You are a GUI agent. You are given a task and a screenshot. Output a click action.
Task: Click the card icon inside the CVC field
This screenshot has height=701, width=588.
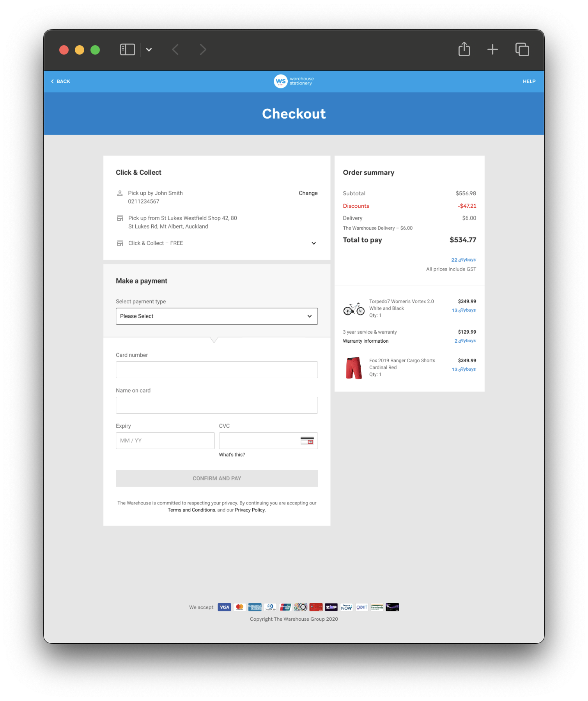[x=307, y=441]
